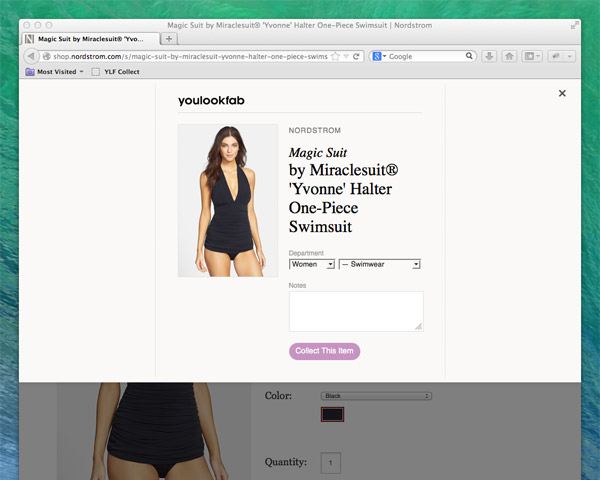
Task: Click the new tab plus button
Action: tap(169, 39)
